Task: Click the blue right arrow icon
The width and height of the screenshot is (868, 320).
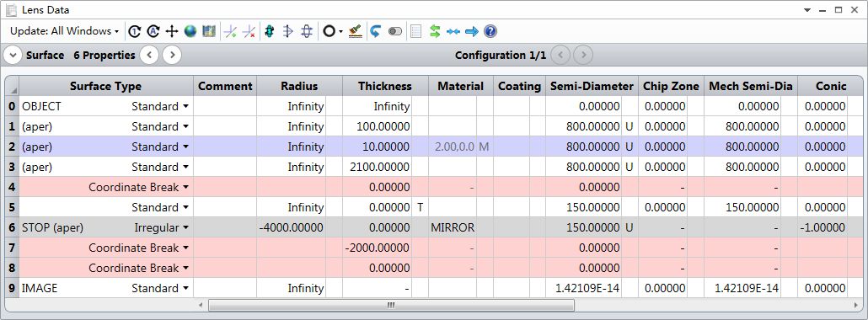Action: coord(472,31)
